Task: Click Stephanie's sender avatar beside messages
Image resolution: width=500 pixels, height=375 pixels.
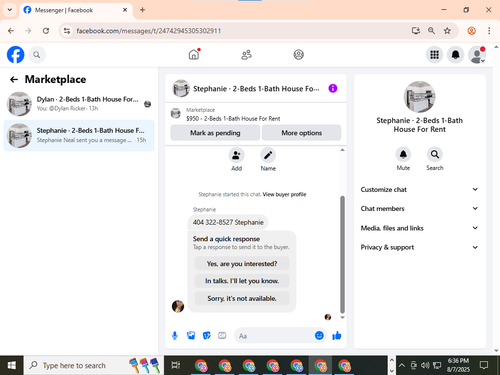Action: click(178, 306)
